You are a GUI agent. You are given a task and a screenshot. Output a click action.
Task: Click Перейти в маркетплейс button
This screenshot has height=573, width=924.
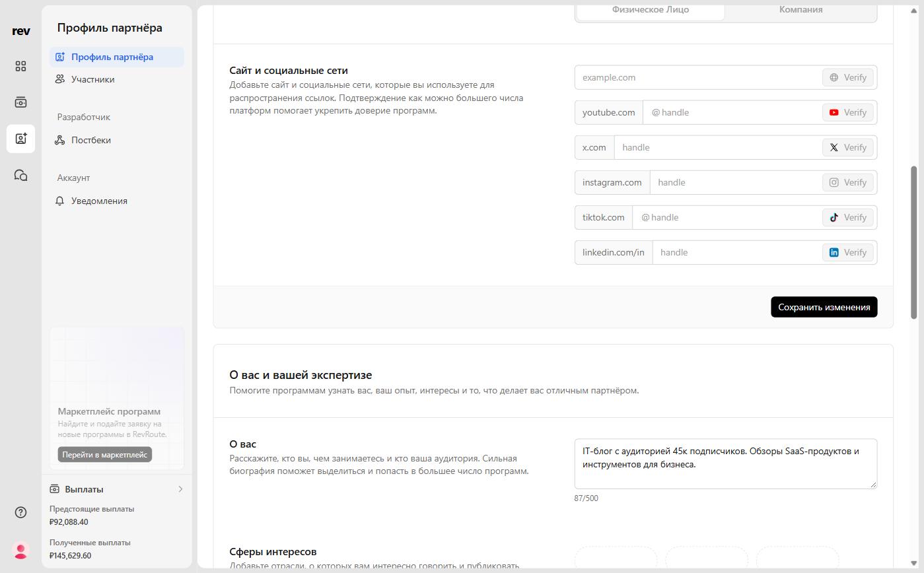[105, 455]
